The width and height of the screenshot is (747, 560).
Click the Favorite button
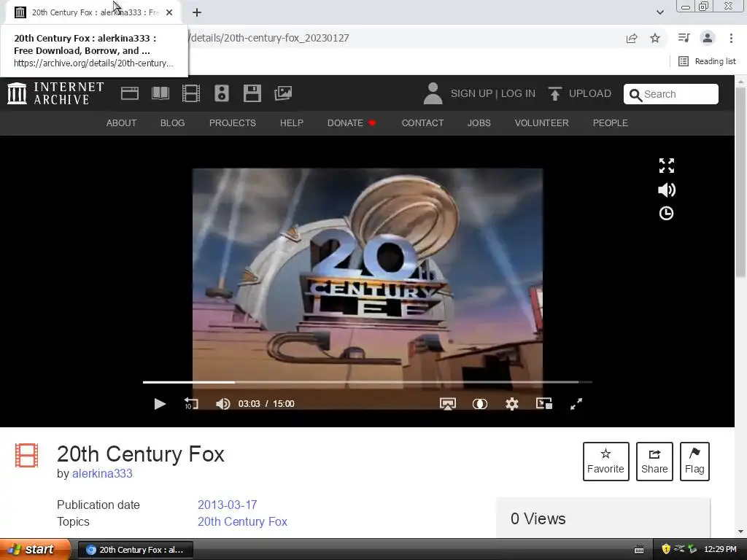[606, 462]
